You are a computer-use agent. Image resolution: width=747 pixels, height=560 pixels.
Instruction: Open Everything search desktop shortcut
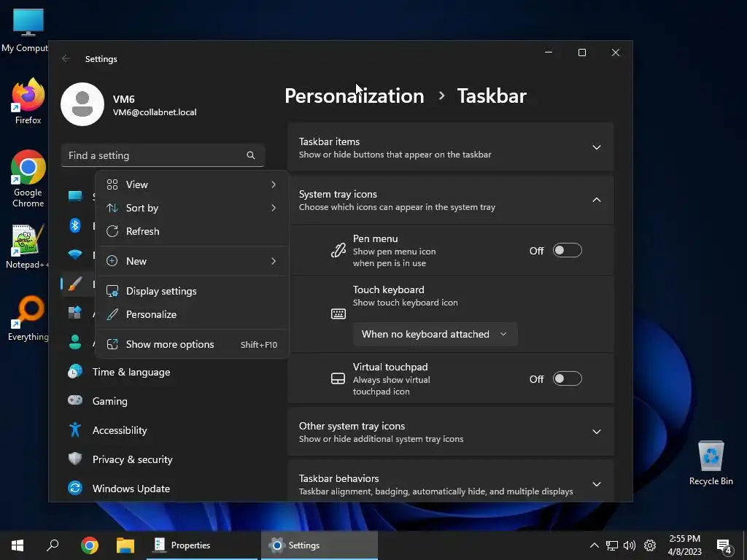[28, 319]
